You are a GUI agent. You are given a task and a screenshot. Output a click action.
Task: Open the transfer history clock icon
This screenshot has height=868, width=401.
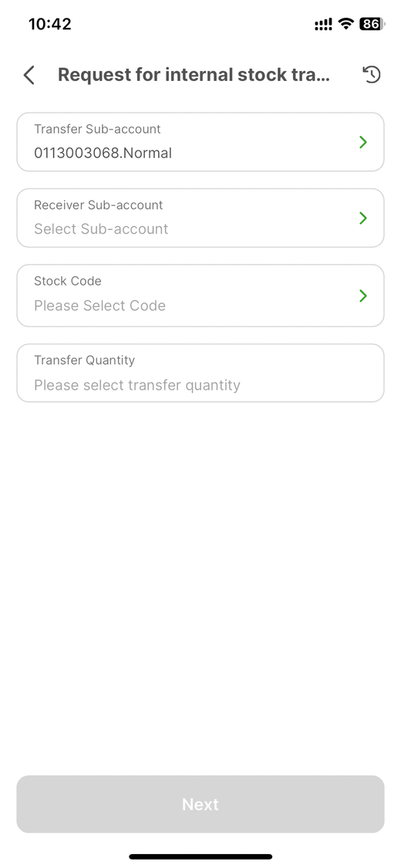[x=372, y=74]
